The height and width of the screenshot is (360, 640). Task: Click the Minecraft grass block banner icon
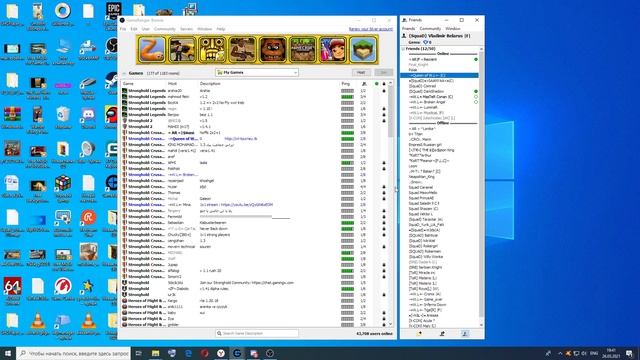click(x=363, y=49)
